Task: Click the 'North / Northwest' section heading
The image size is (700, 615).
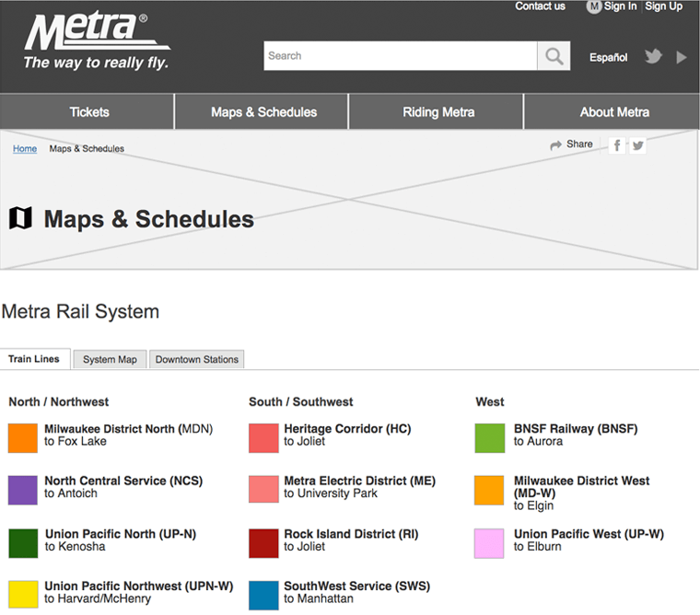Action: 58,401
